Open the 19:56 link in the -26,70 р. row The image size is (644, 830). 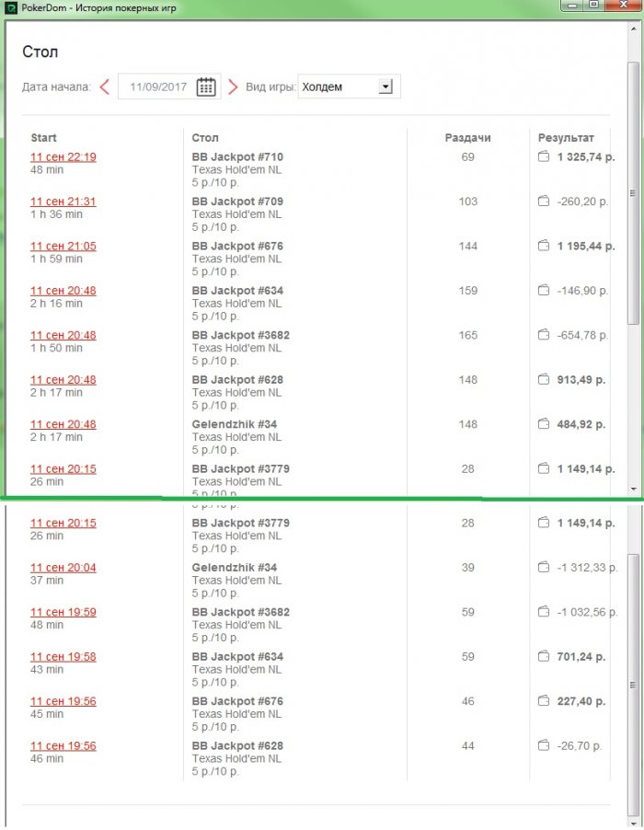(x=63, y=746)
